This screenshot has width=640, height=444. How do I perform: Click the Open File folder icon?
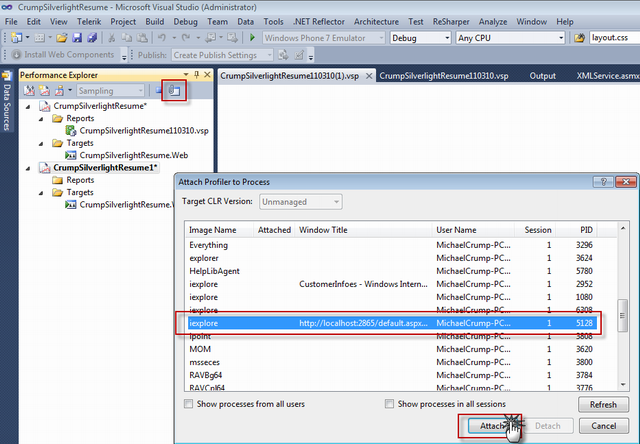click(x=62, y=38)
